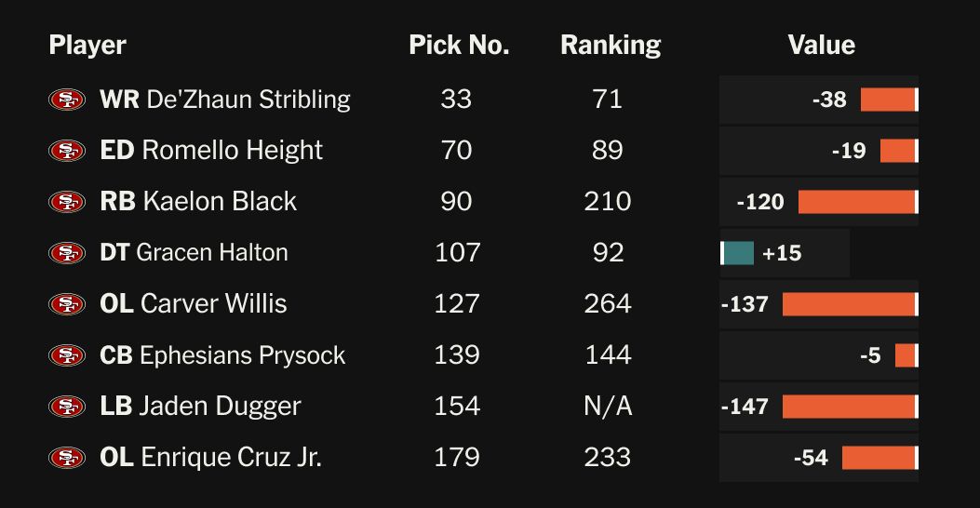The height and width of the screenshot is (508, 980).
Task: Click the 49ers logo beside Carver Willis
Action: pyautogui.click(x=67, y=304)
